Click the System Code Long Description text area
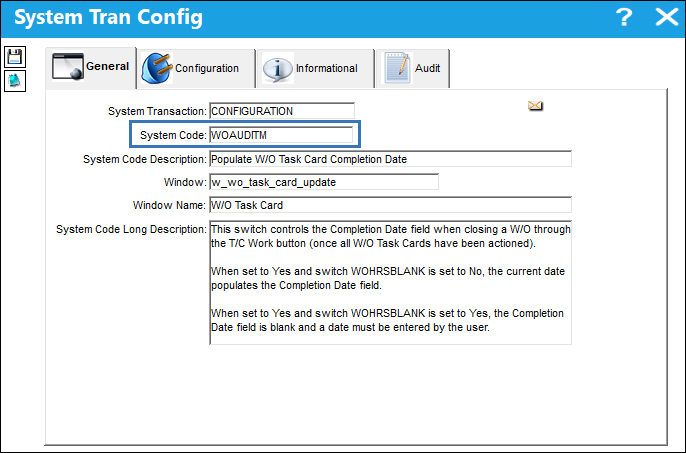This screenshot has height=453, width=686. click(391, 283)
